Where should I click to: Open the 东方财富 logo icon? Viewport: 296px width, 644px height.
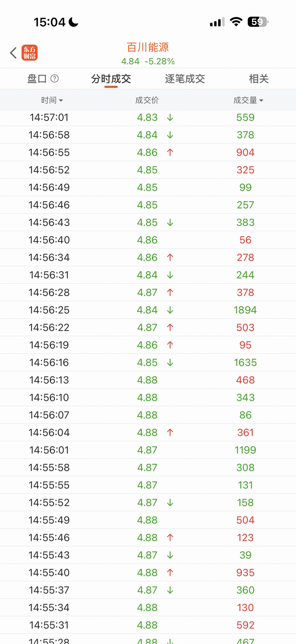[x=30, y=53]
